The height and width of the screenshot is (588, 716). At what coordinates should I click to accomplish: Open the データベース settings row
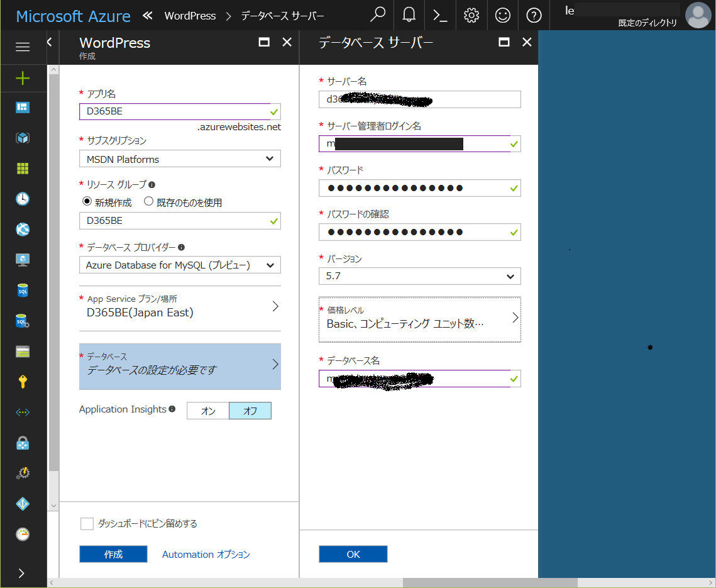click(180, 367)
